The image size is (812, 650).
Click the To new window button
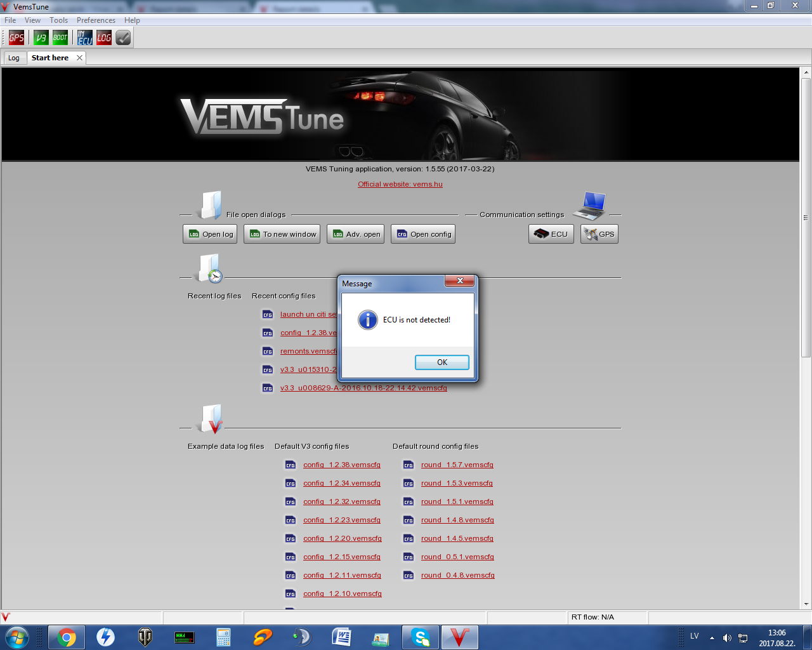(x=282, y=234)
